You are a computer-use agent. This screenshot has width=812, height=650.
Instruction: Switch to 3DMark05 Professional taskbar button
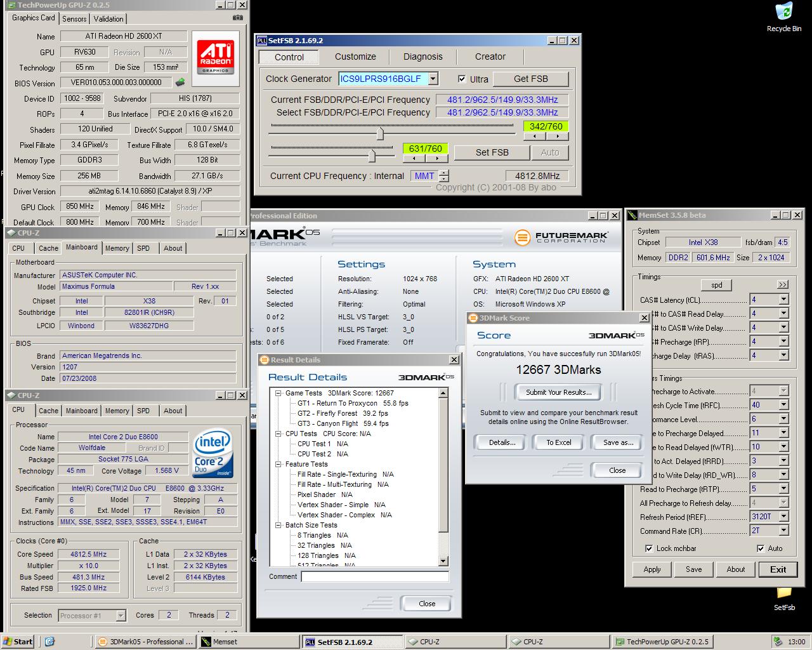click(145, 642)
